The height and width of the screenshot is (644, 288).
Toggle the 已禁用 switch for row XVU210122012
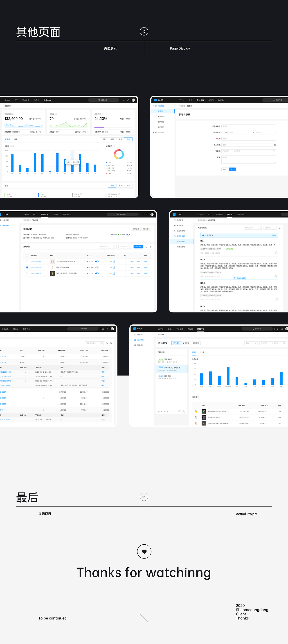click(97, 268)
